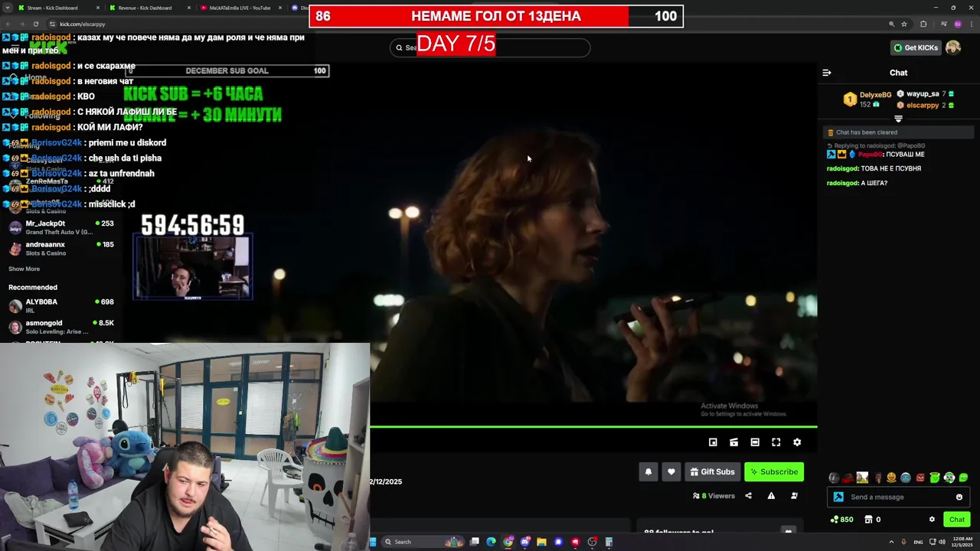Open the emoji picker in the message box
Image resolution: width=980 pixels, height=551 pixels.
click(x=959, y=497)
